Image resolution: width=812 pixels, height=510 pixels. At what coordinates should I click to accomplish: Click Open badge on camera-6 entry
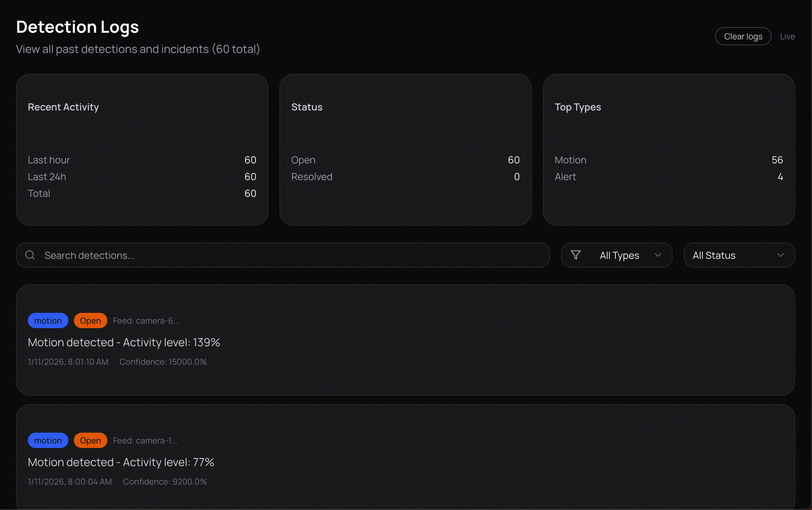coord(90,320)
